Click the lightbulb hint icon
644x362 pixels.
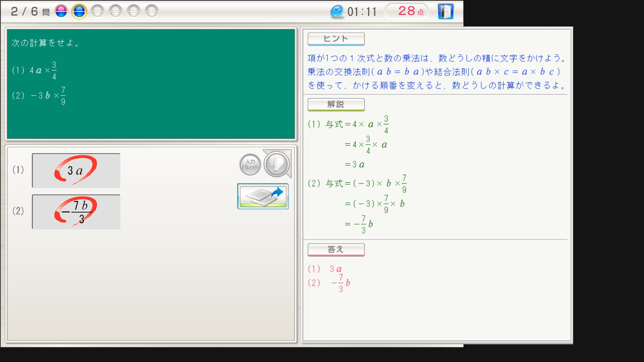pos(277,164)
